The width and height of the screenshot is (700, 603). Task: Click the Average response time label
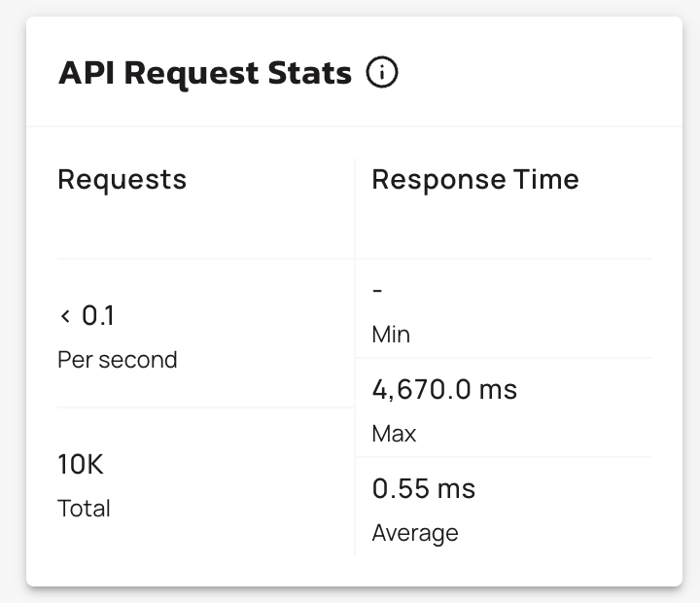click(414, 533)
